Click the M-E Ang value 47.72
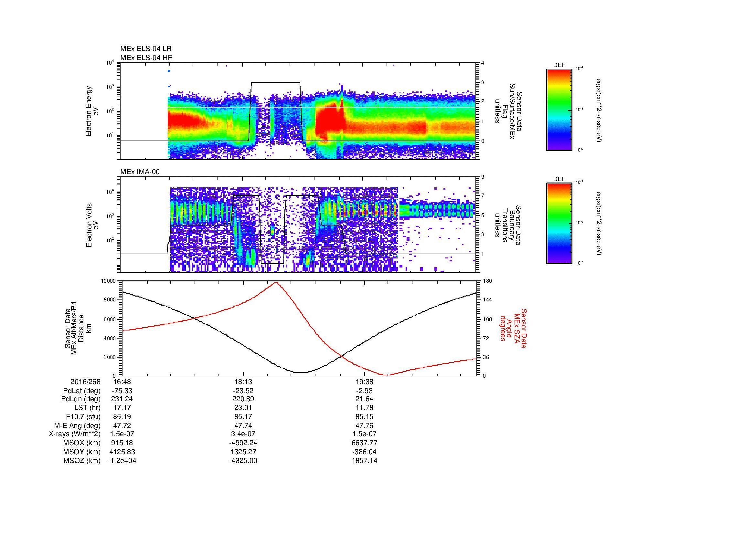756x534 pixels. tap(122, 425)
